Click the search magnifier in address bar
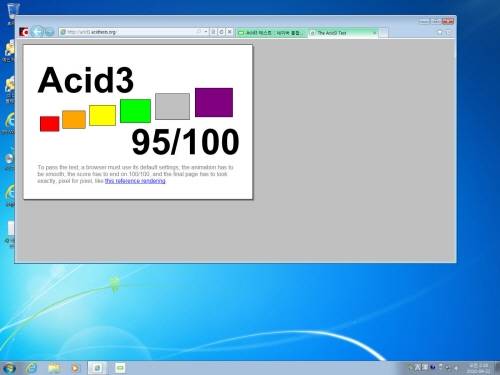The image size is (500, 375). point(199,32)
